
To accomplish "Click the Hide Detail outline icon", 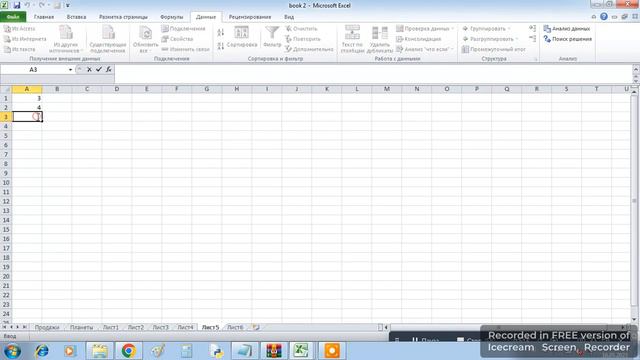I will click(532, 38).
